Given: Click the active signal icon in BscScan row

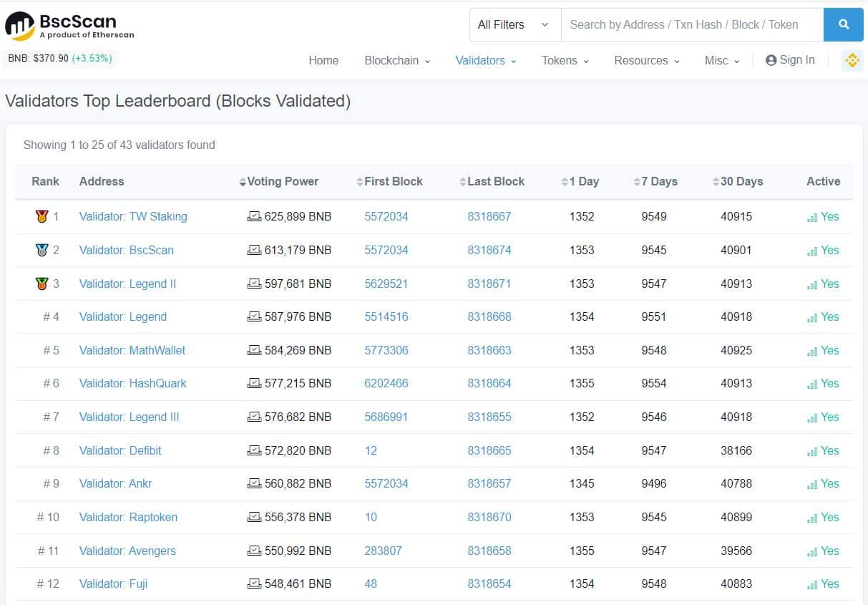Looking at the screenshot, I should tap(812, 251).
